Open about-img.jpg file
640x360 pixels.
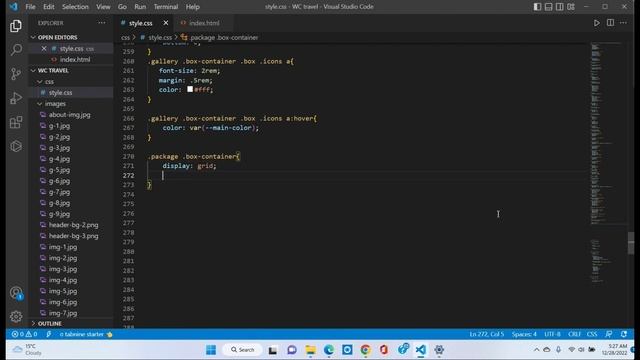[x=69, y=115]
